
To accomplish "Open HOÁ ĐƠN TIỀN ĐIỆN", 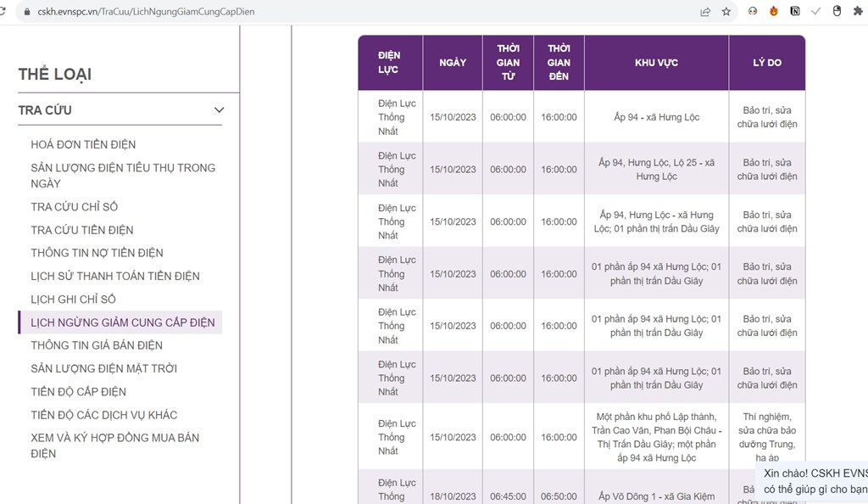I will coord(83,144).
